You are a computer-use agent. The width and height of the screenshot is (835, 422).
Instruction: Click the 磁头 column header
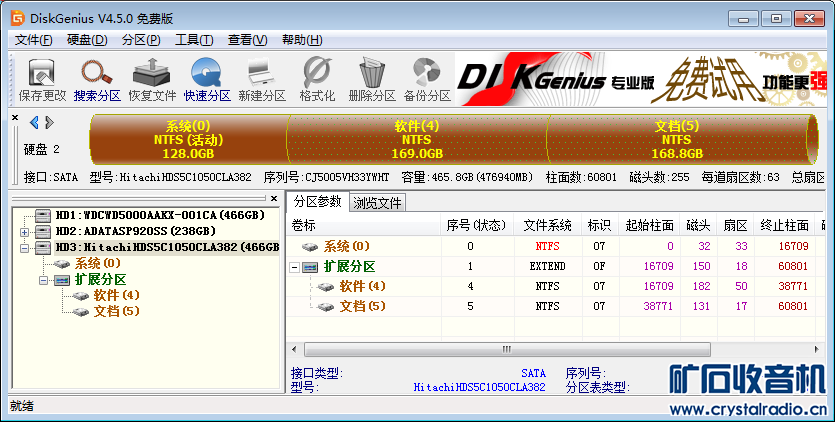(x=698, y=226)
